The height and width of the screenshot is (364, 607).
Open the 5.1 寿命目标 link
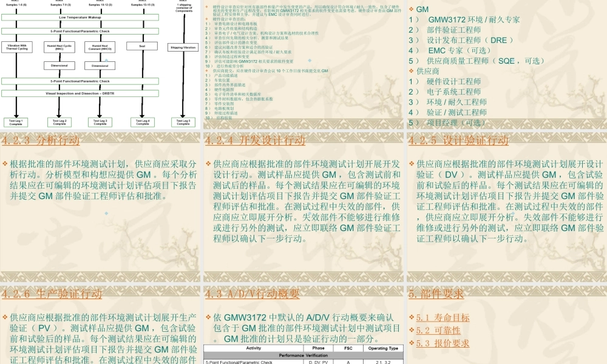pyautogui.click(x=443, y=318)
